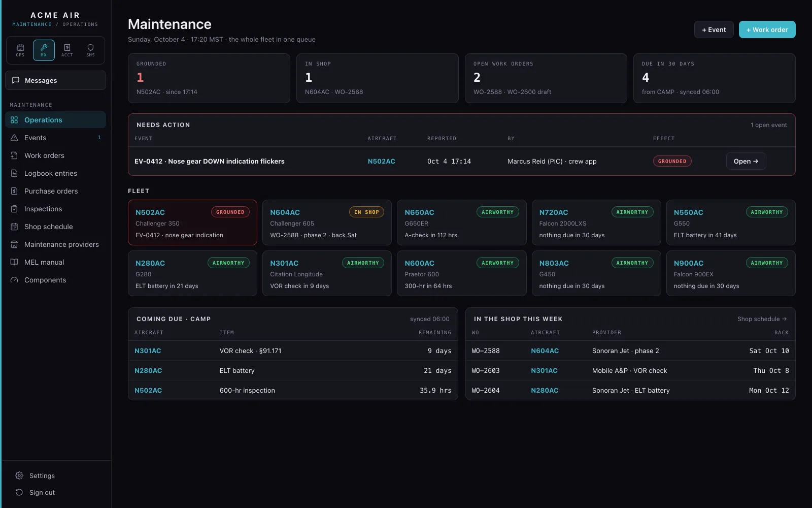The width and height of the screenshot is (812, 508).
Task: Open the N301AC Citation Longitude card
Action: tap(327, 273)
